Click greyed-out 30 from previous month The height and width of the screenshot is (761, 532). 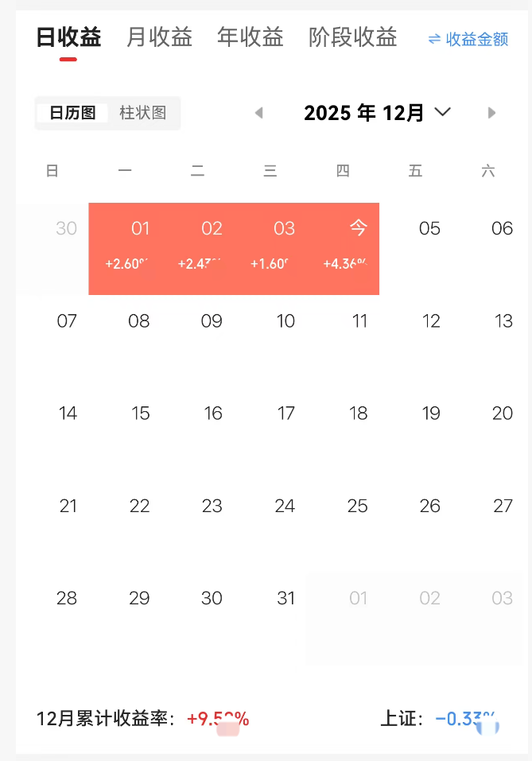coord(66,229)
